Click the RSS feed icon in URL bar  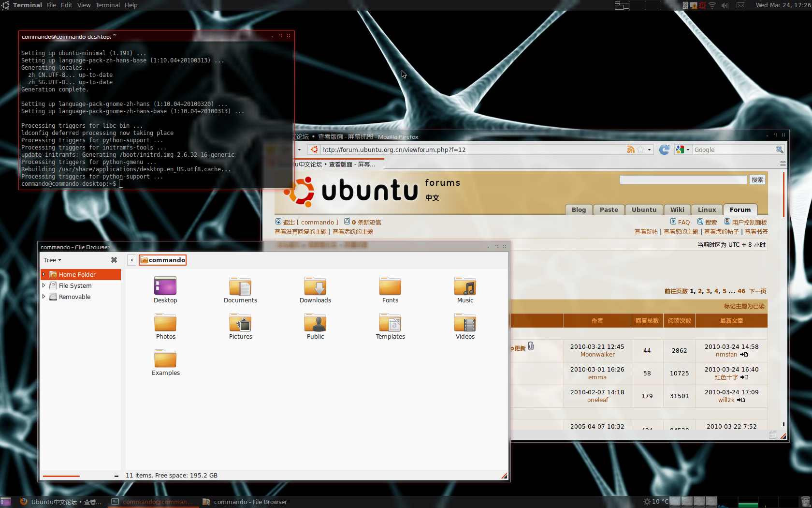(631, 149)
